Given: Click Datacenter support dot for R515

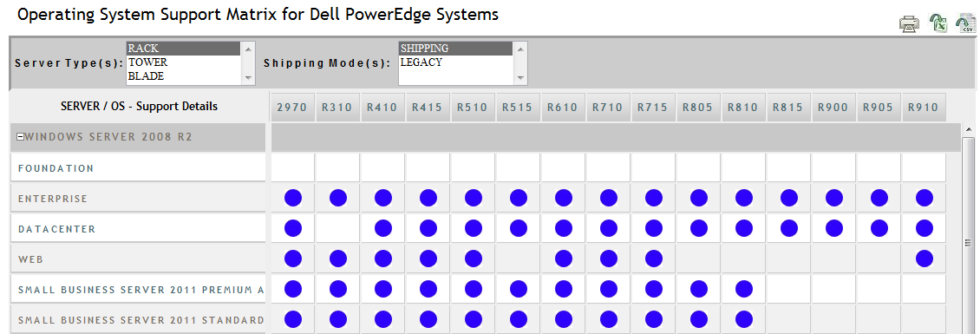Looking at the screenshot, I should (518, 228).
